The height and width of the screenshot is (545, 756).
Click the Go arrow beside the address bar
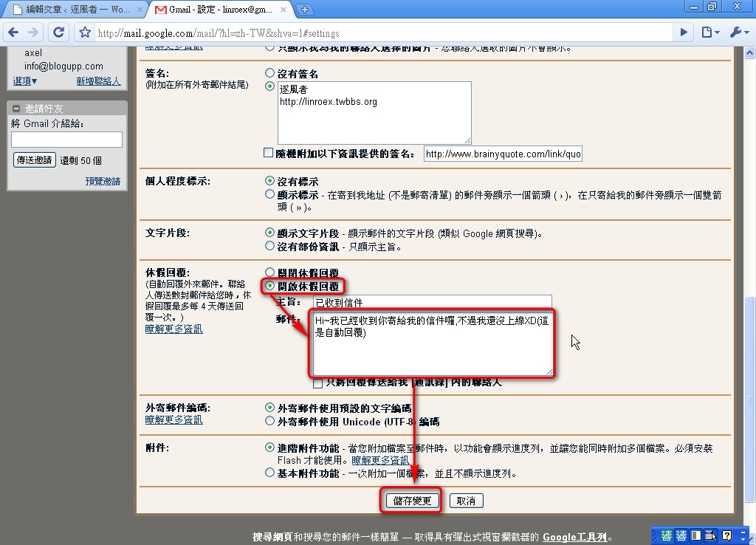(x=683, y=32)
